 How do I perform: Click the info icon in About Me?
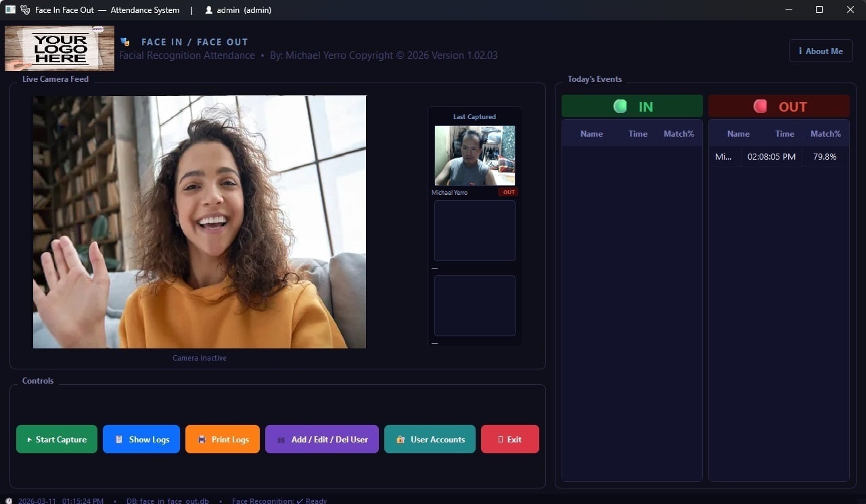pos(800,51)
